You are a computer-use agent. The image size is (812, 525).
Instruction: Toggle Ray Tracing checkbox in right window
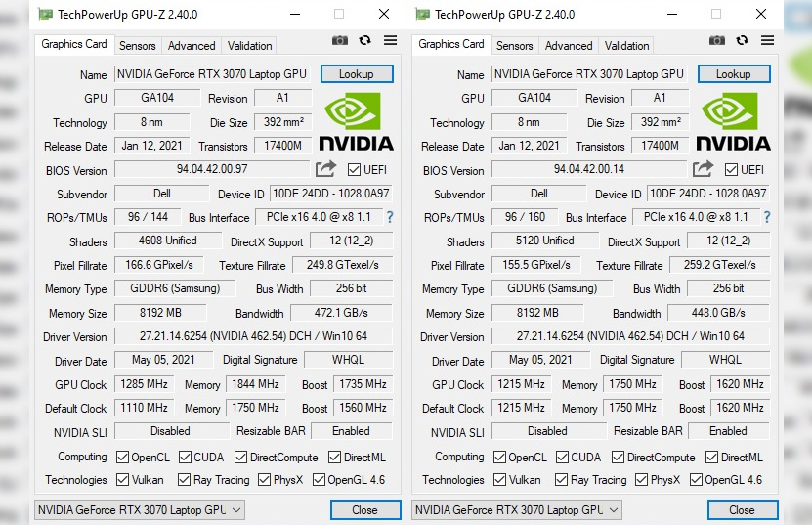[x=561, y=480]
